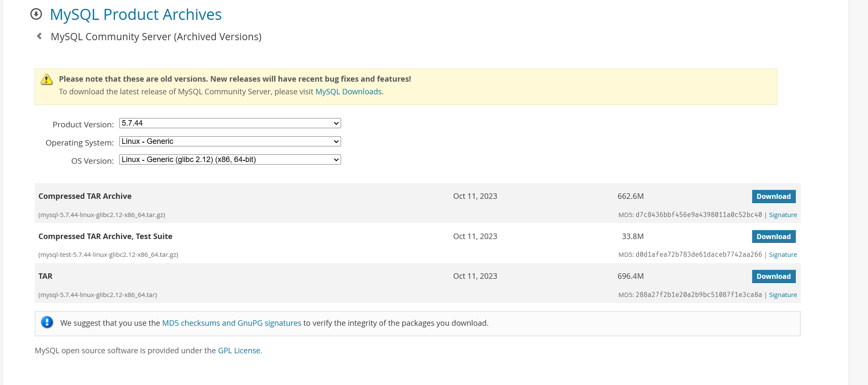Click the download circle icon beside page title
Image resolution: width=868 pixels, height=385 pixels.
[x=36, y=14]
